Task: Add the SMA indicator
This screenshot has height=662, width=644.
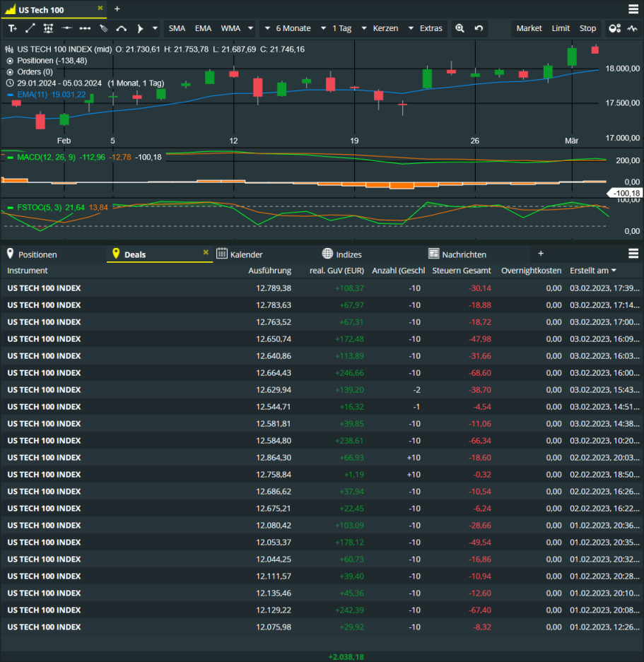Action: [177, 28]
